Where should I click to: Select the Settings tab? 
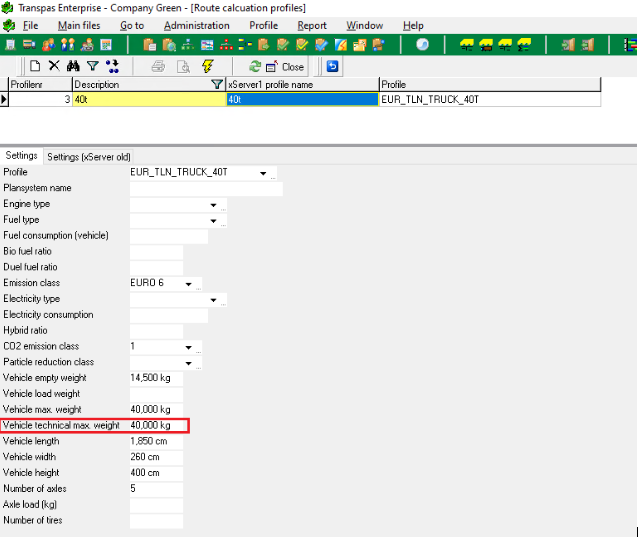(21, 156)
